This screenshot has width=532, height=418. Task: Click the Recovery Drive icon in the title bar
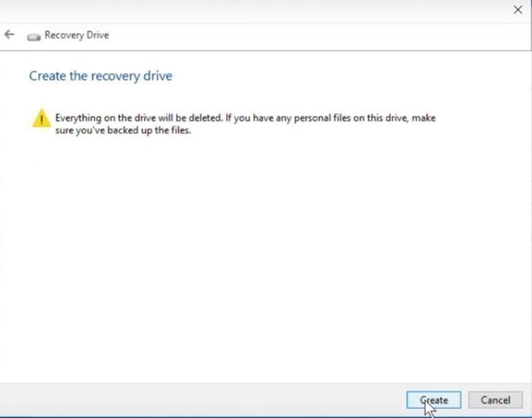pos(34,36)
